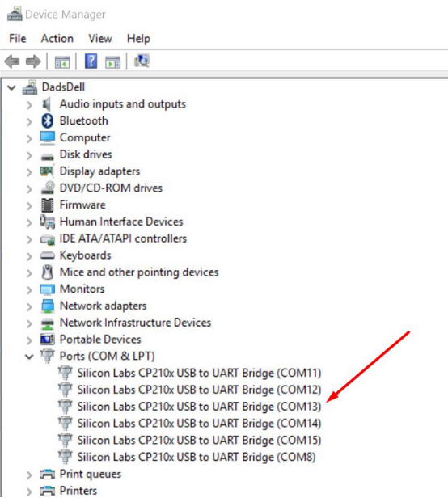
Task: Click the Show/Hide Action Pane toolbar icon
Action: coord(112,61)
